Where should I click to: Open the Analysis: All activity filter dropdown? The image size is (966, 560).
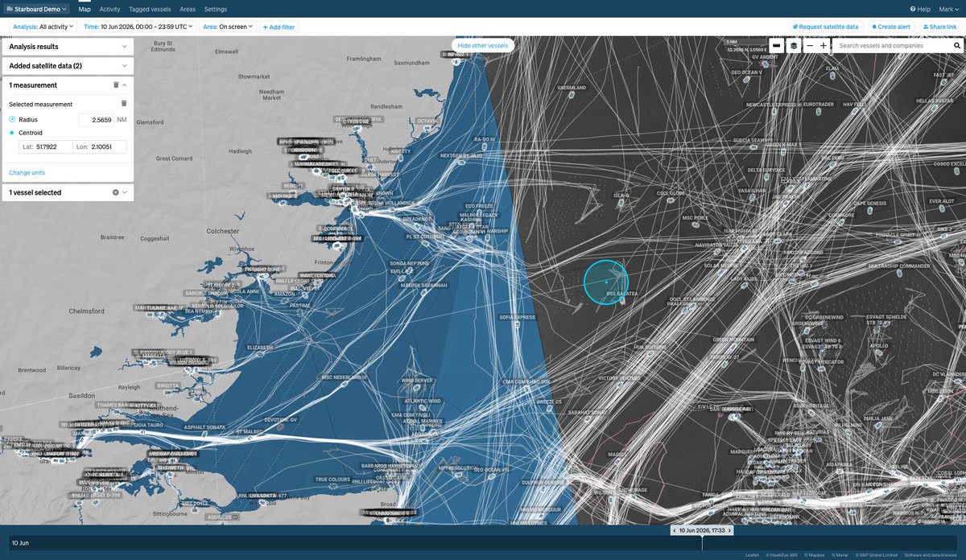(43, 27)
